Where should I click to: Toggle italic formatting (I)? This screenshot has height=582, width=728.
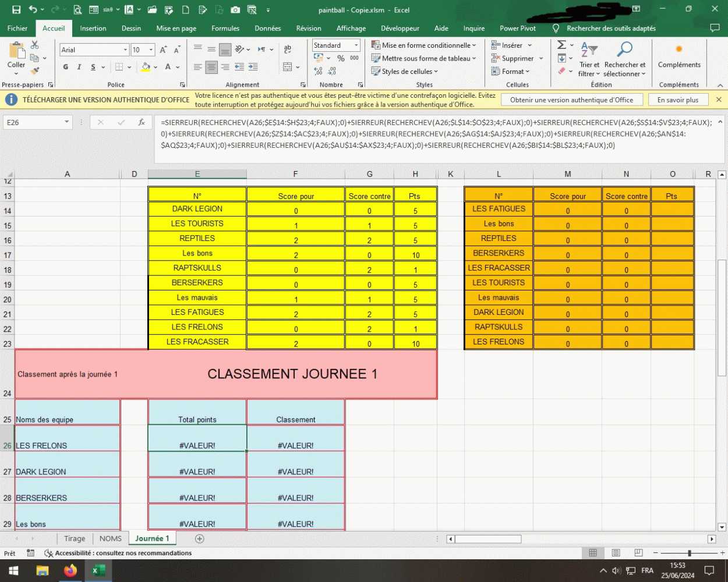[x=79, y=67]
